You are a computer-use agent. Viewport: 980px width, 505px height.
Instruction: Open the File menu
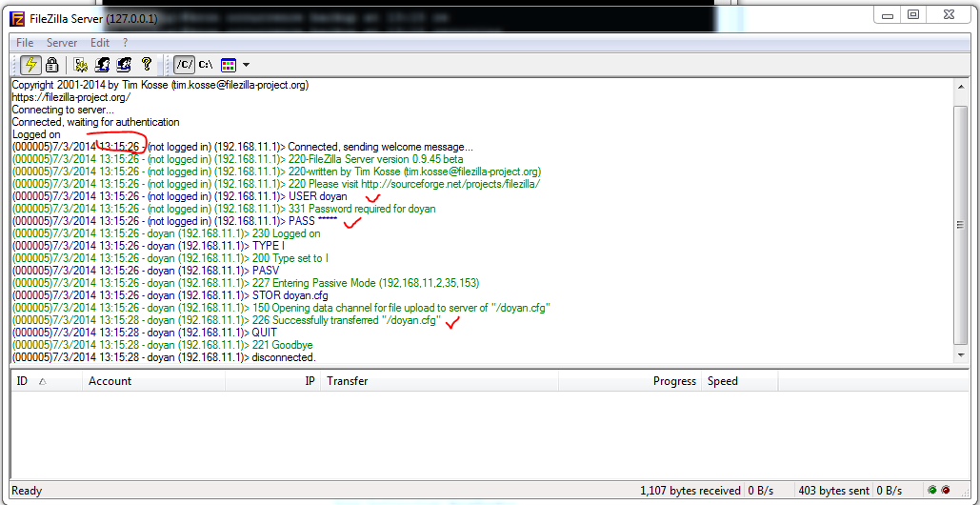point(25,43)
